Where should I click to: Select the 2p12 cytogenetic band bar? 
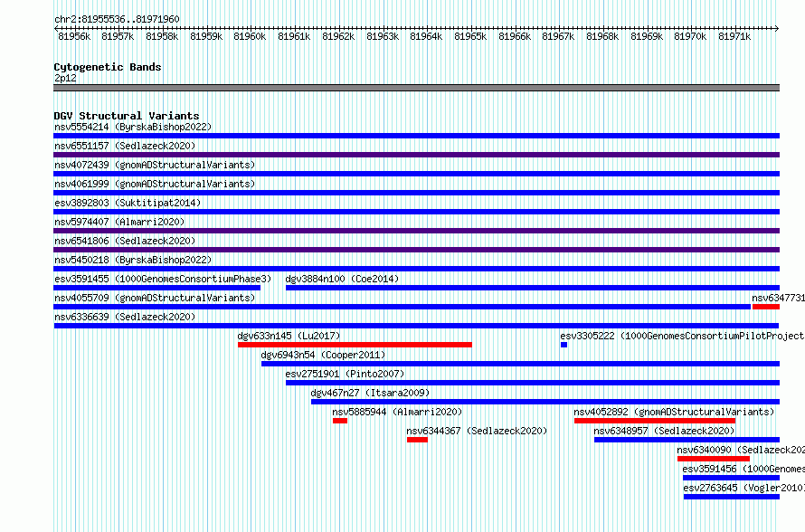tap(416, 88)
